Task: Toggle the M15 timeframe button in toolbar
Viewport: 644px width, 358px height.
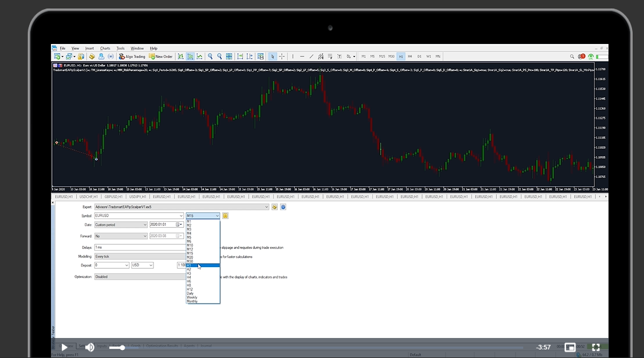Action: pyautogui.click(x=382, y=57)
